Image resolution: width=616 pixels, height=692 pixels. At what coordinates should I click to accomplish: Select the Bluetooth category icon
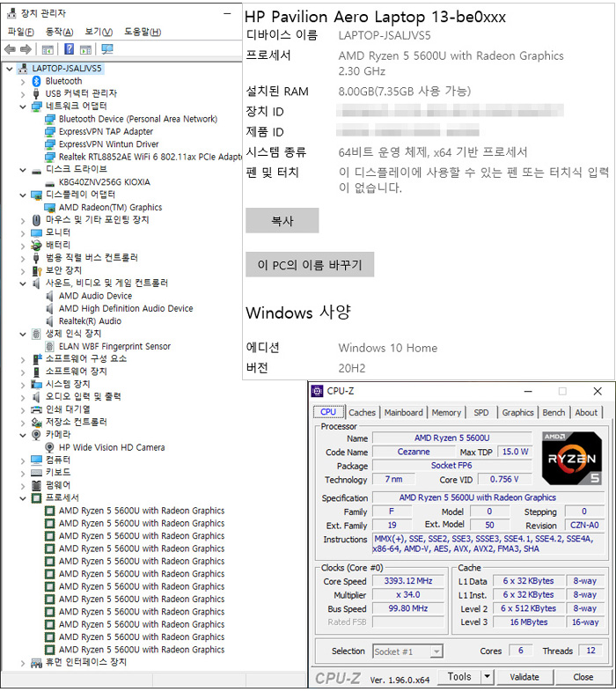[x=37, y=81]
